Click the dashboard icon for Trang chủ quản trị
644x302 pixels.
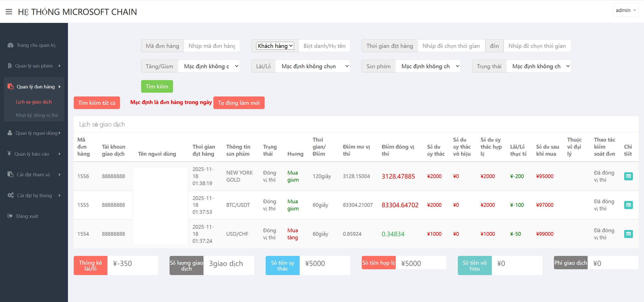pyautogui.click(x=10, y=45)
